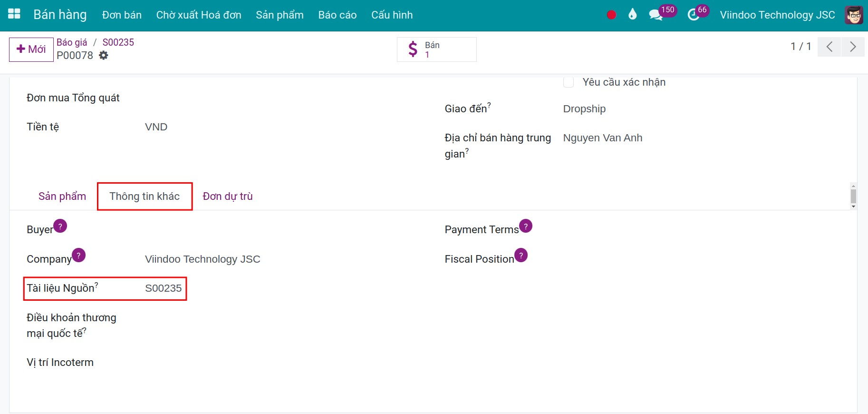Screen dimensions: 868x414
Task: Open the Chờ xuất Hoá đơn menu
Action: click(199, 15)
